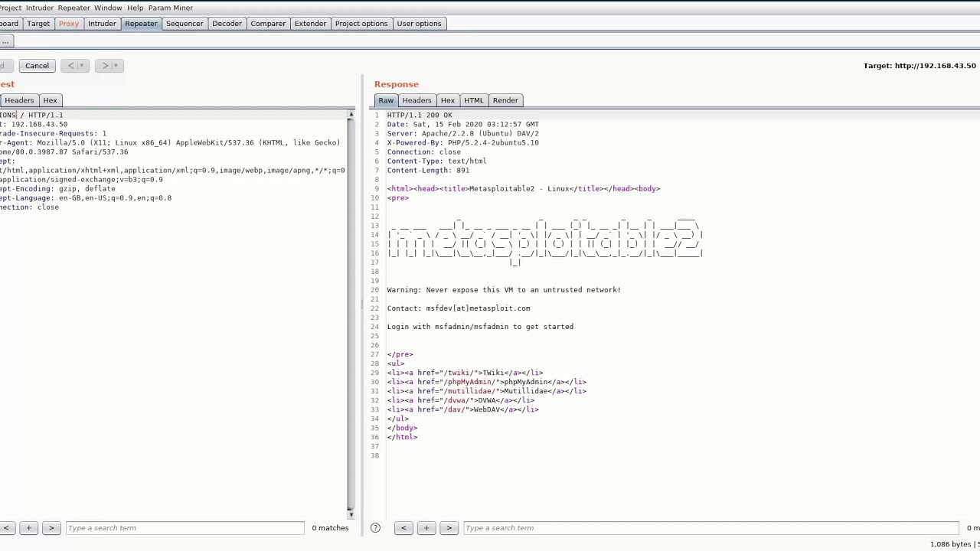Switch to the Proxy tab
The width and height of the screenshot is (980, 551).
click(69, 24)
